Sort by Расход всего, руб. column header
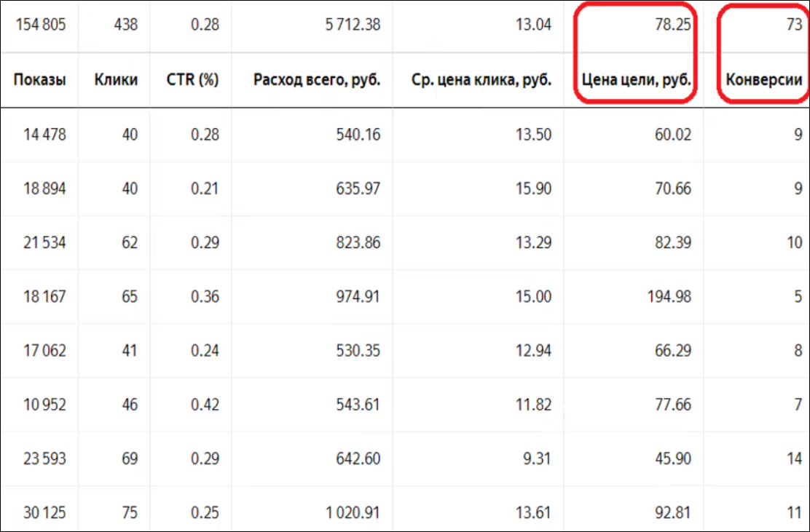The height and width of the screenshot is (532, 810). tap(317, 80)
